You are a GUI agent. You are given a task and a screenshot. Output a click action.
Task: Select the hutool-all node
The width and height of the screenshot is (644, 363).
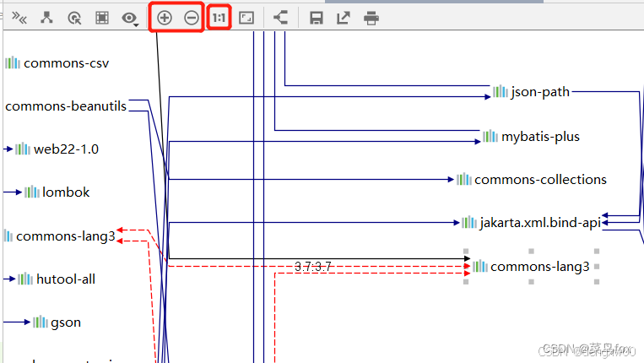tap(57, 279)
